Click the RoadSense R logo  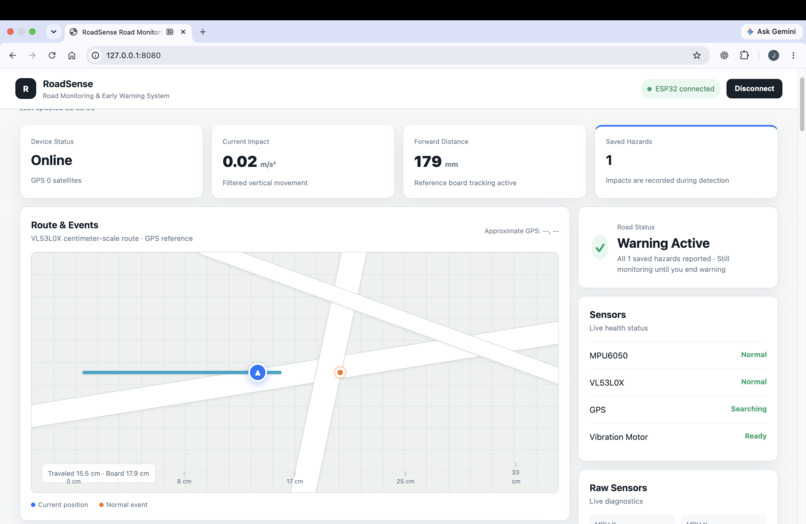coord(26,88)
